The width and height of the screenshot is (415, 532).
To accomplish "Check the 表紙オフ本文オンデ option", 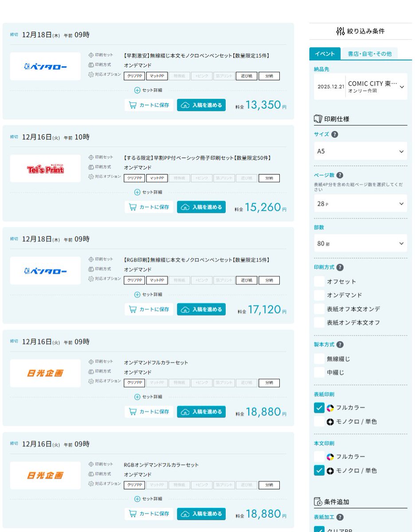I will coord(319,309).
